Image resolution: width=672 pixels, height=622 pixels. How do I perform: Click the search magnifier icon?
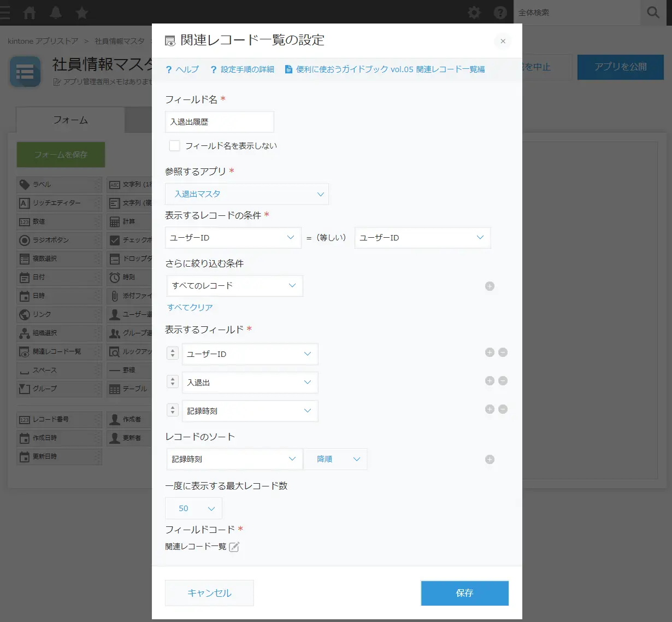(653, 12)
